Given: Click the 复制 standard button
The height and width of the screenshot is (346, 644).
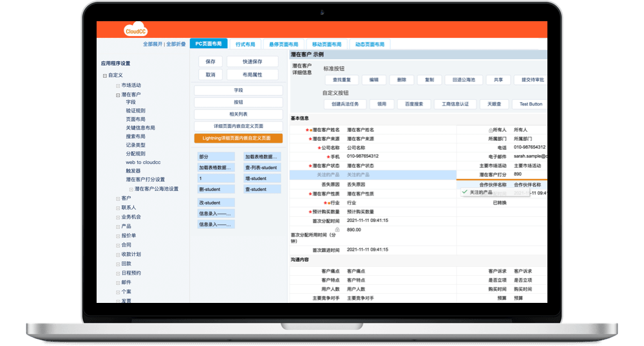Looking at the screenshot, I should tap(429, 80).
